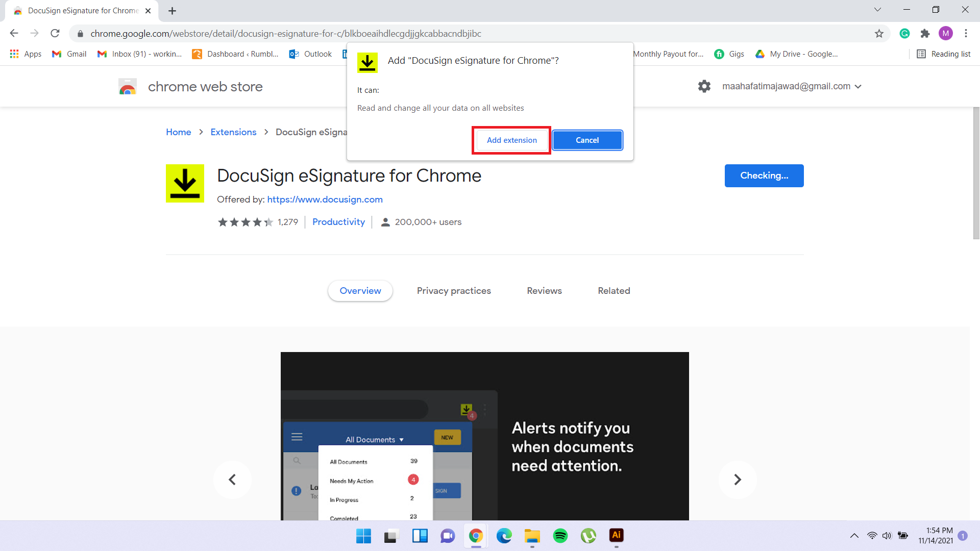Open the Extensions puzzle menu
The height and width of the screenshot is (551, 980).
pos(925,34)
